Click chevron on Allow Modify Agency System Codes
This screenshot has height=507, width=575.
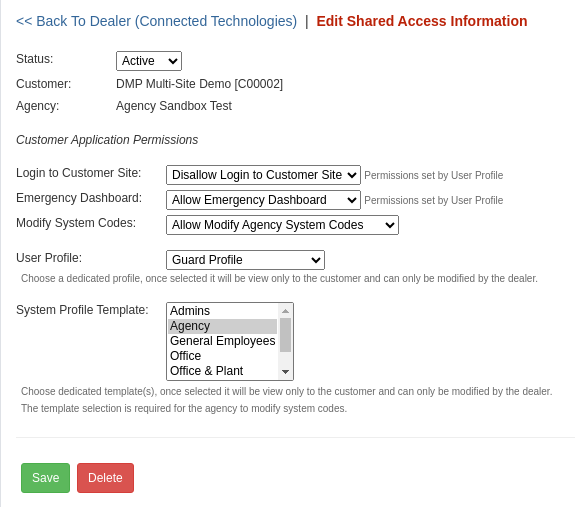tap(389, 225)
